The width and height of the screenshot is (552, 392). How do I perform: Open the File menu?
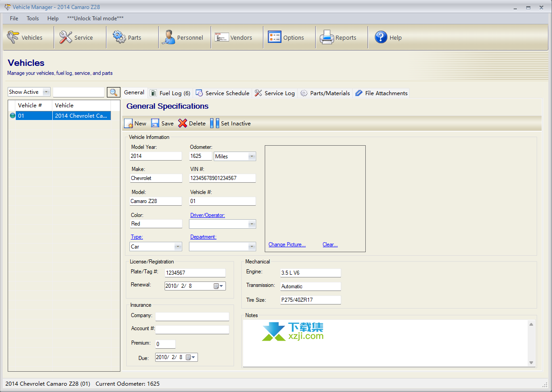pos(14,18)
